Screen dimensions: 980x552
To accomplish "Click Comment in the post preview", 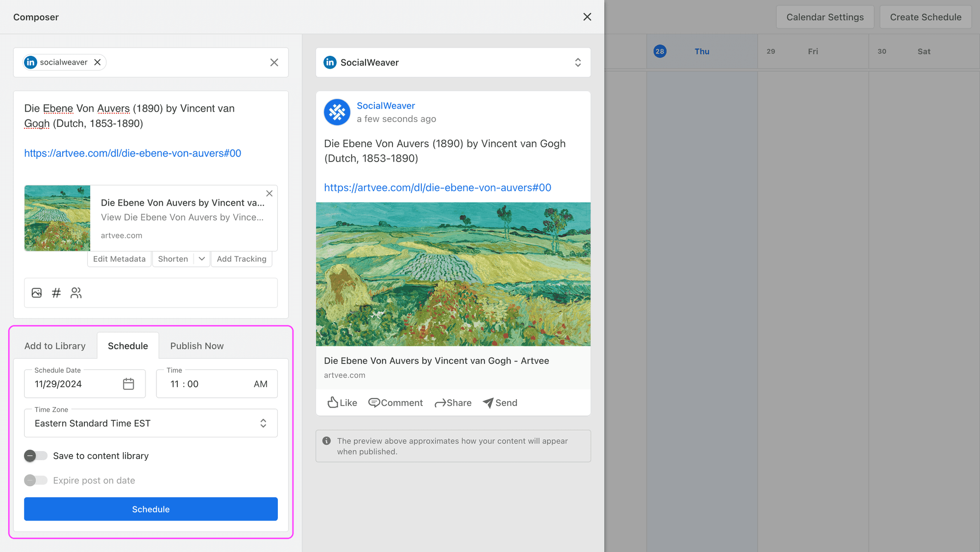I will 395,403.
